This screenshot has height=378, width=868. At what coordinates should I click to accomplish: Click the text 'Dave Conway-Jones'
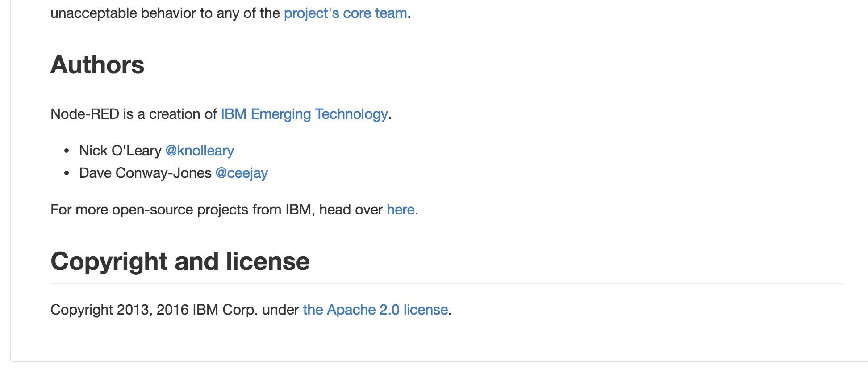click(145, 173)
